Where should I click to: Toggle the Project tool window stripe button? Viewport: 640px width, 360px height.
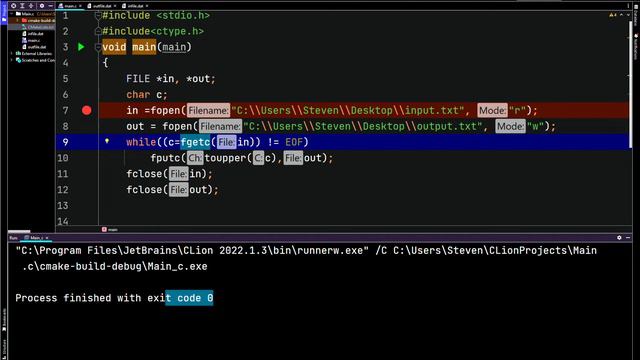[x=4, y=13]
